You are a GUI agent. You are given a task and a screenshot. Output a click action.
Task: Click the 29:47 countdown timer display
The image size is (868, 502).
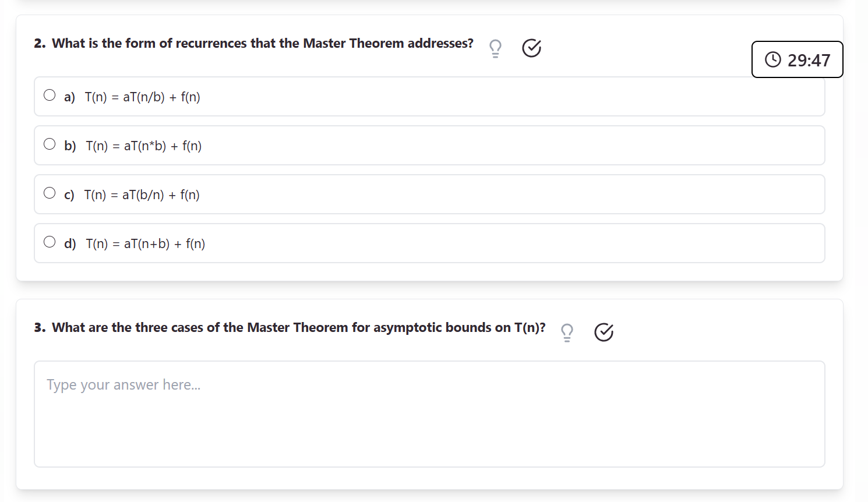(x=809, y=59)
